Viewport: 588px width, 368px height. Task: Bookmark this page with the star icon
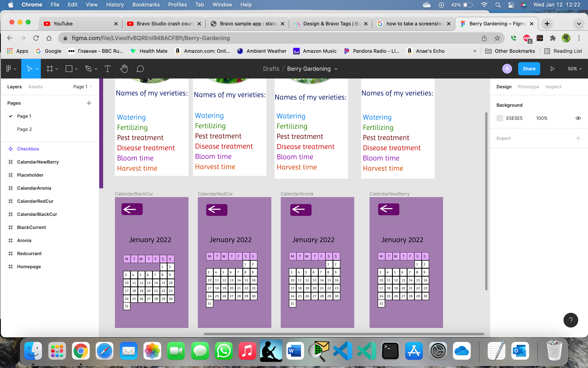click(497, 38)
